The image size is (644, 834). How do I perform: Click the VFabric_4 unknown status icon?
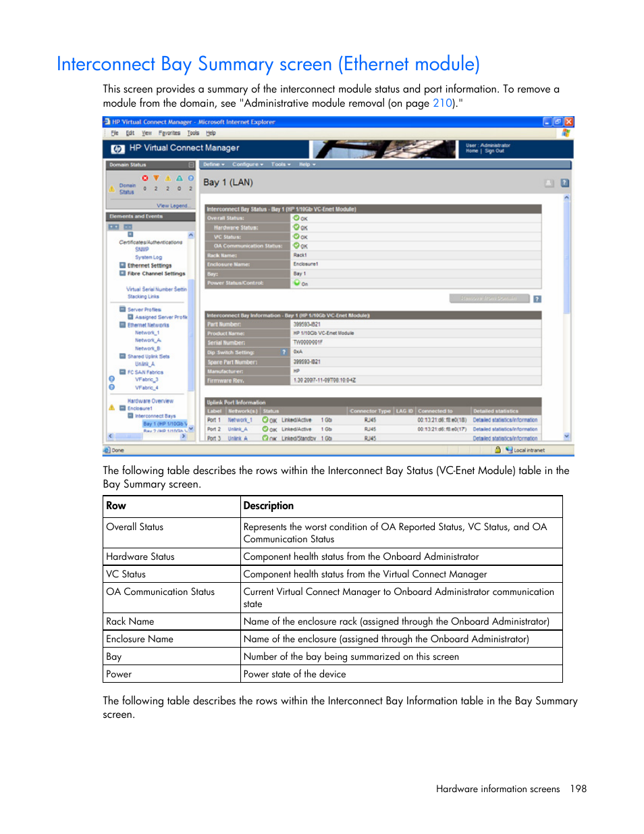pos(112,387)
